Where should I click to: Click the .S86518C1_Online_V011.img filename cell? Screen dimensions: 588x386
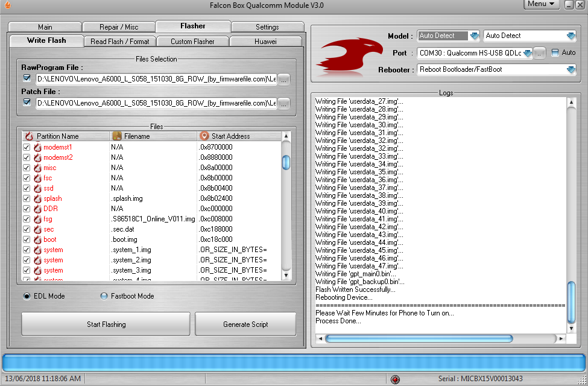tap(153, 219)
